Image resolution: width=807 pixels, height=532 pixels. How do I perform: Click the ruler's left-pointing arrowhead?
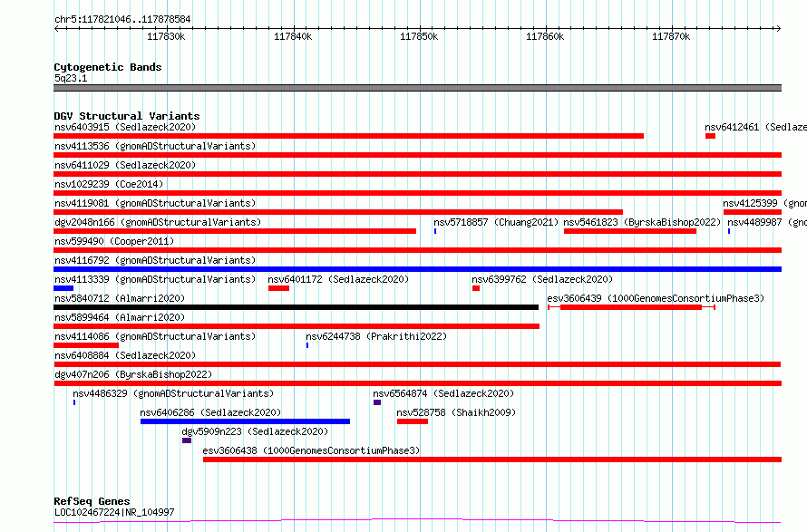click(56, 29)
